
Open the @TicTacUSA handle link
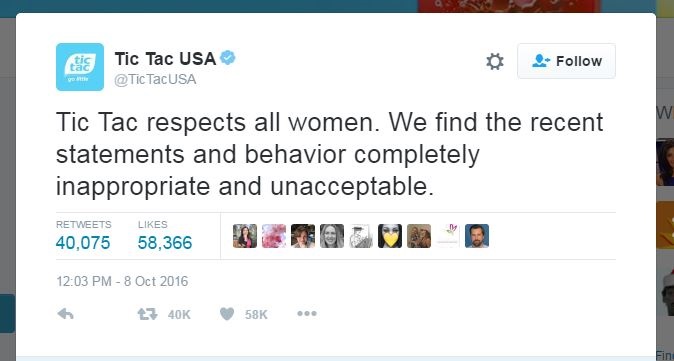coord(155,80)
